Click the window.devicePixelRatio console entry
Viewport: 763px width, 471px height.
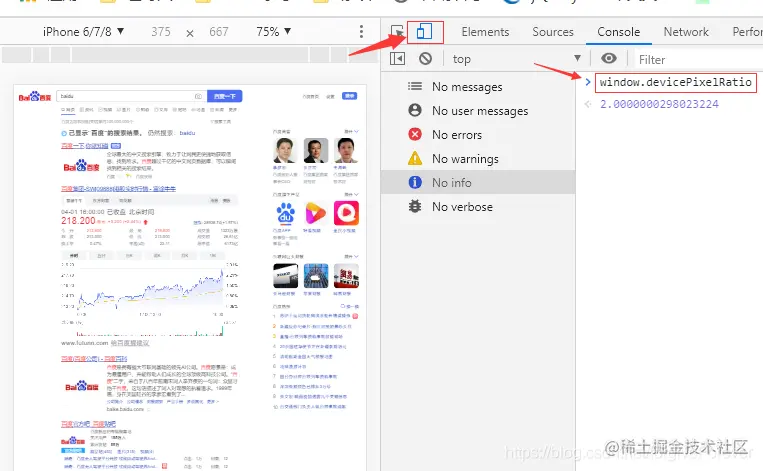pyautogui.click(x=675, y=82)
